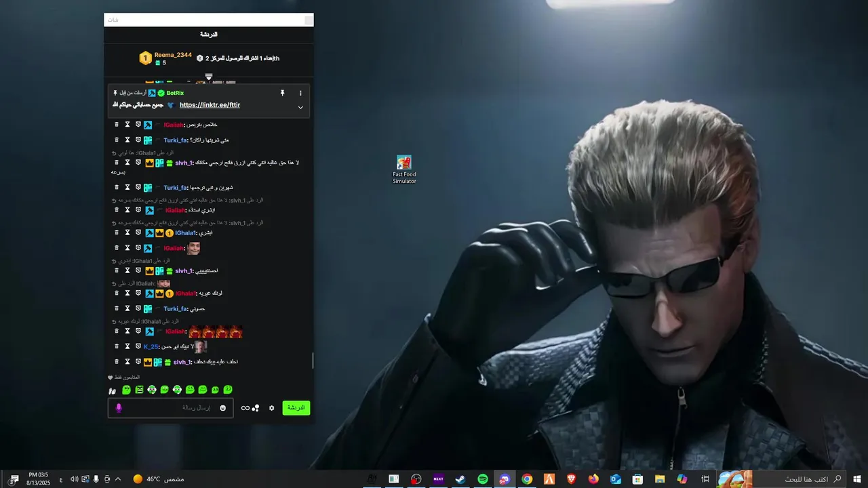
Task: Show hidden system tray icons
Action: tap(118, 479)
